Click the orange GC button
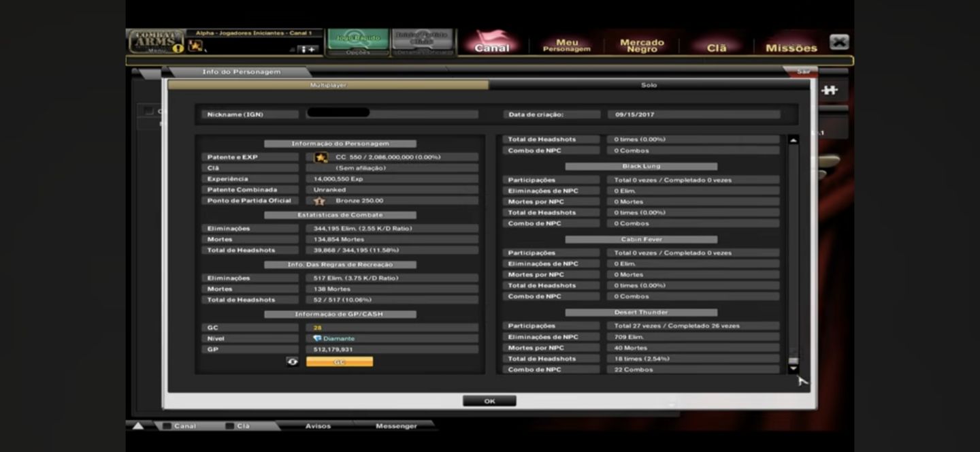Screen dimensions: 980x452 (x=340, y=361)
